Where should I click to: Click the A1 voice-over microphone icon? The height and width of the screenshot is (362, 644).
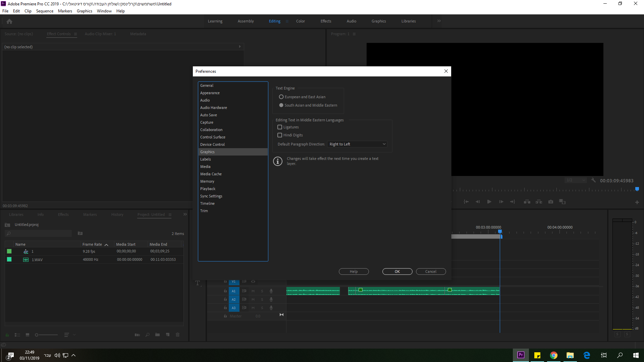[x=271, y=291]
